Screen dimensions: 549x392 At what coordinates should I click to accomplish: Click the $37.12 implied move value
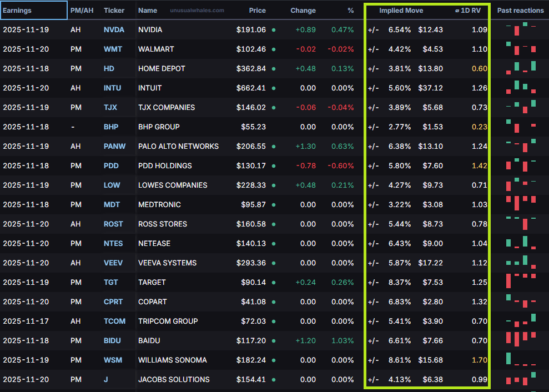(x=430, y=88)
